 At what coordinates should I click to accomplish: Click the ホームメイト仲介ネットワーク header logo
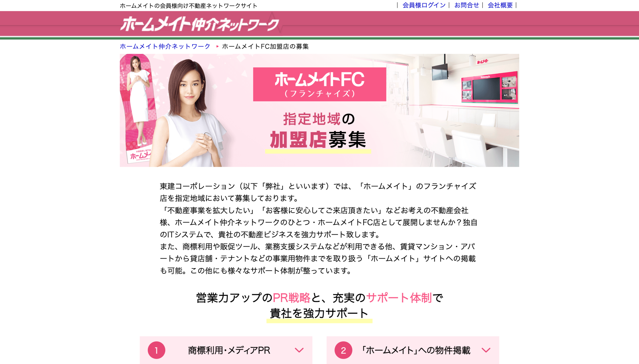point(199,24)
